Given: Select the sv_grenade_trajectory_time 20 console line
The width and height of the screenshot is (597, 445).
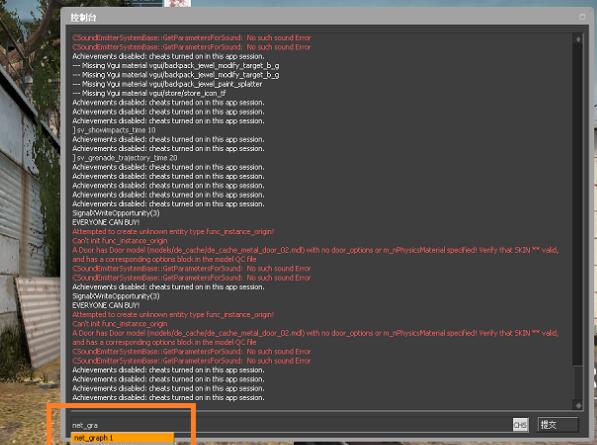Looking at the screenshot, I should click(125, 158).
